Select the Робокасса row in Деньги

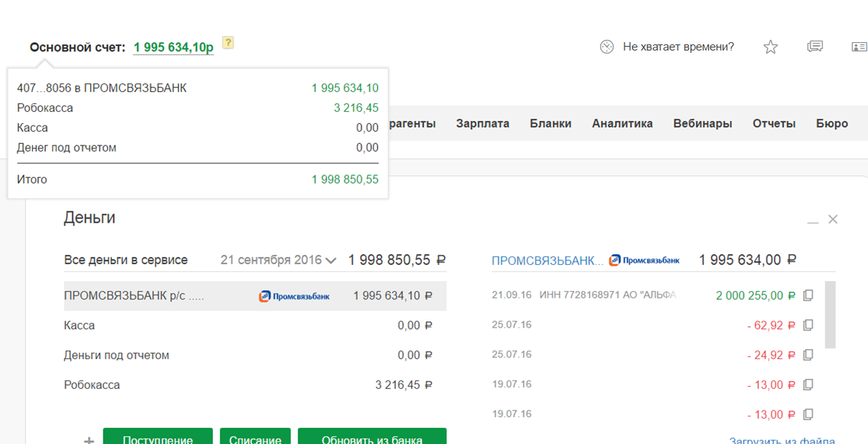(x=255, y=385)
